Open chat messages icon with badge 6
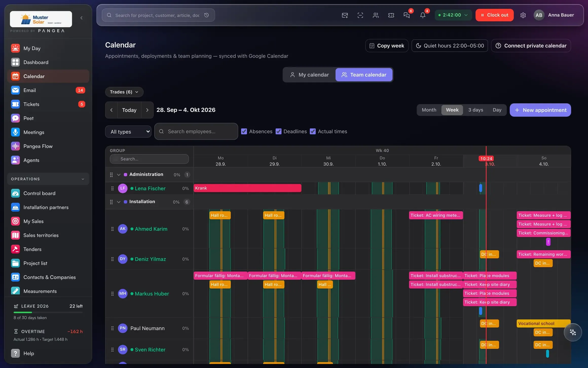 407,15
